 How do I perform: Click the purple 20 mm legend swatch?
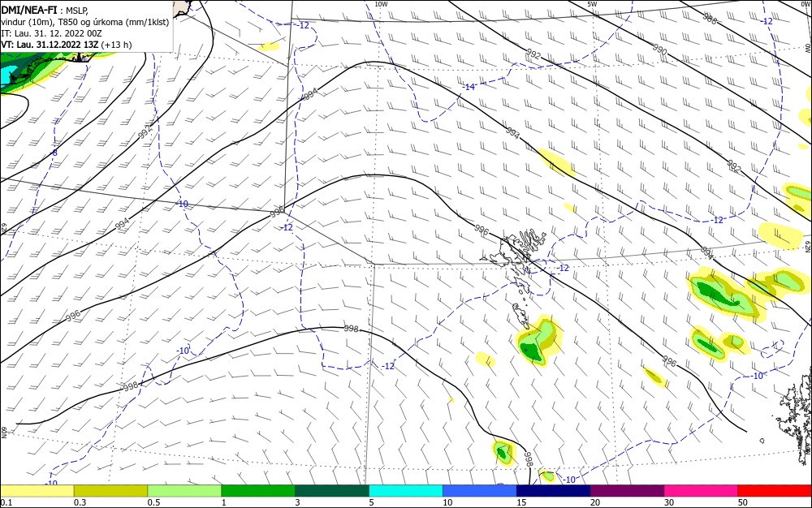click(627, 491)
